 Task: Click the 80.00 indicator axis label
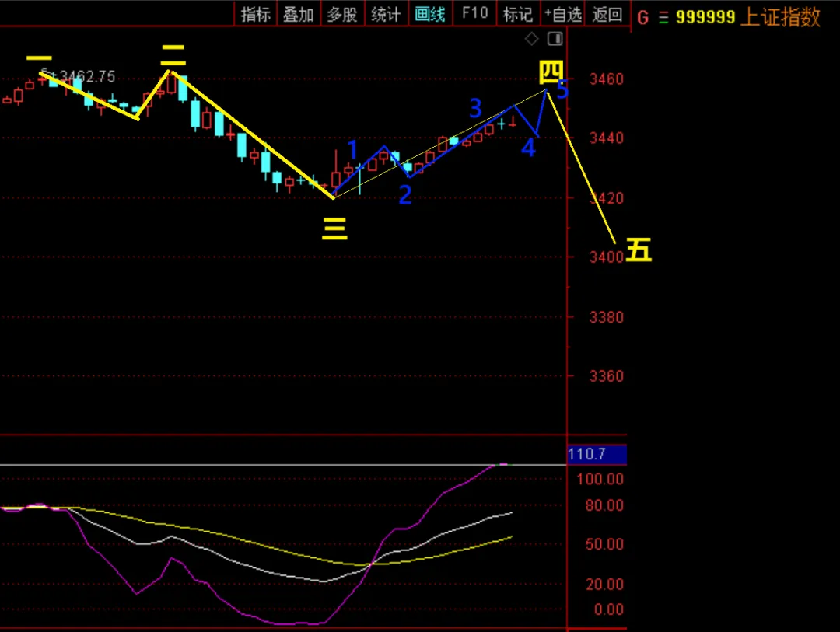pyautogui.click(x=604, y=505)
